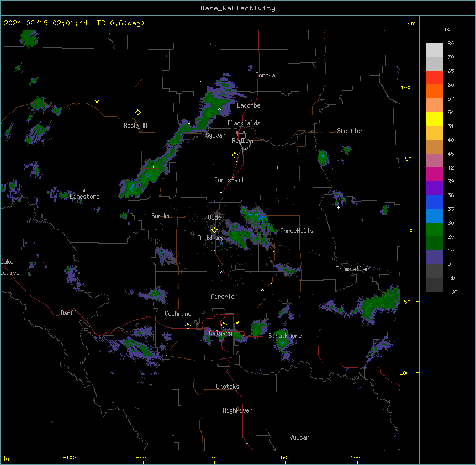Click the Olds city label
476x465 pixels.
[214, 218]
